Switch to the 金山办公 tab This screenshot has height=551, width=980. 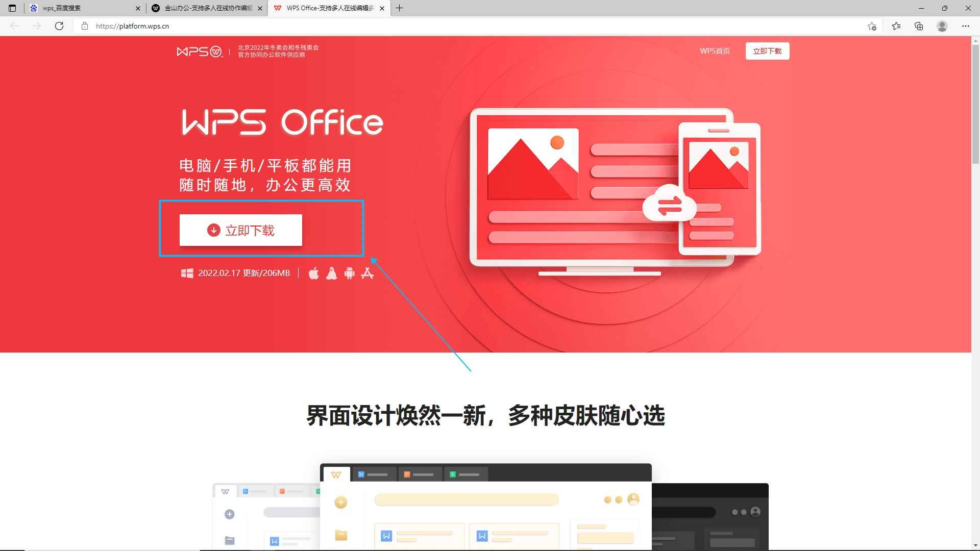click(x=204, y=8)
